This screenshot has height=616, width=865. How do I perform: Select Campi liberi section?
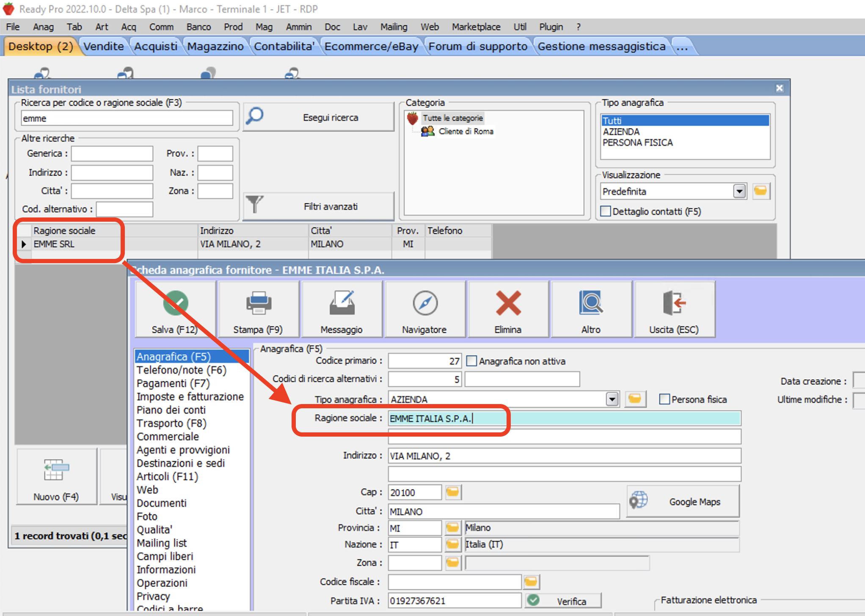point(165,556)
